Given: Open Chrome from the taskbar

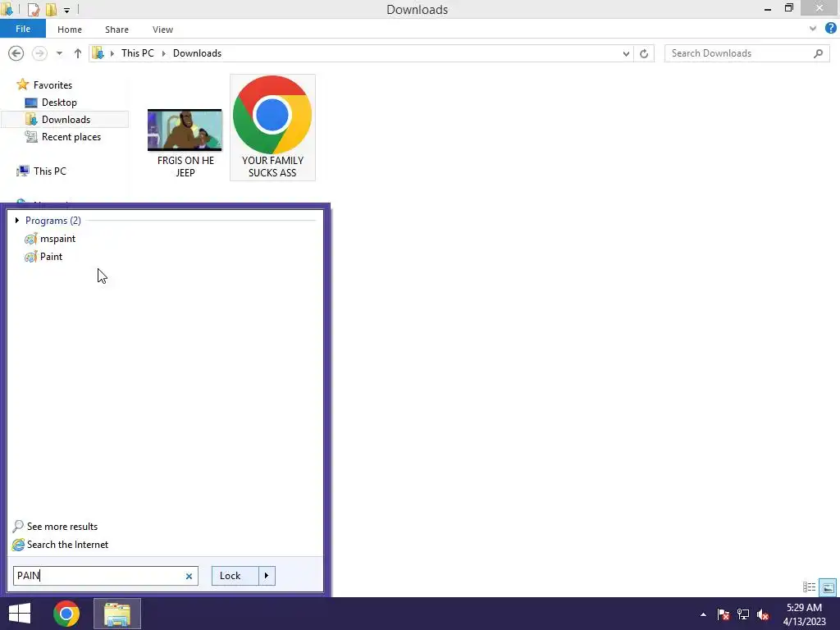Looking at the screenshot, I should [x=66, y=614].
